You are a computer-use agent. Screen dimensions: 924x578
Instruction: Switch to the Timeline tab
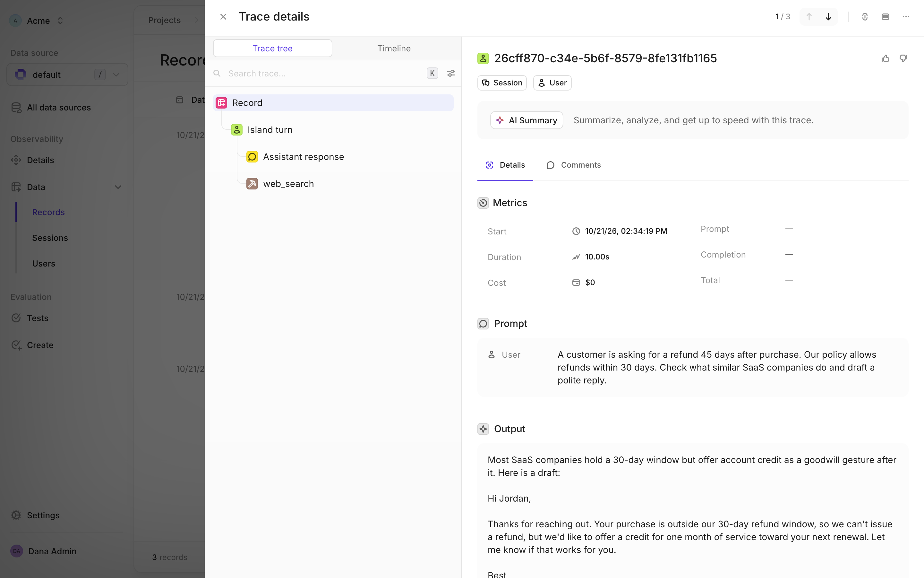pyautogui.click(x=394, y=48)
